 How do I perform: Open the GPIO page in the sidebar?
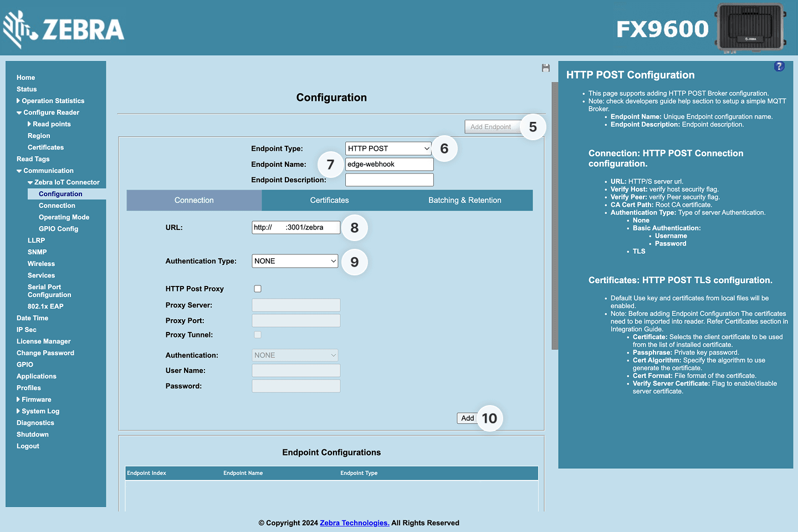coord(25,365)
